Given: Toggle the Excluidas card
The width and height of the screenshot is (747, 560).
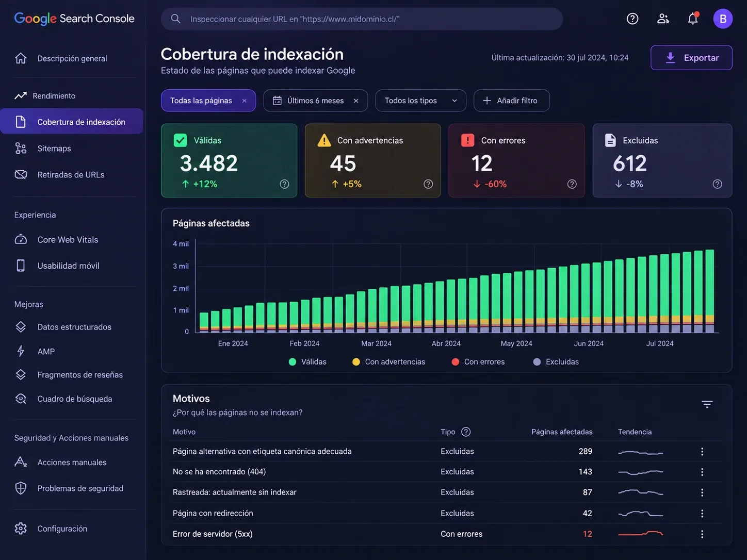Looking at the screenshot, I should coord(662,160).
